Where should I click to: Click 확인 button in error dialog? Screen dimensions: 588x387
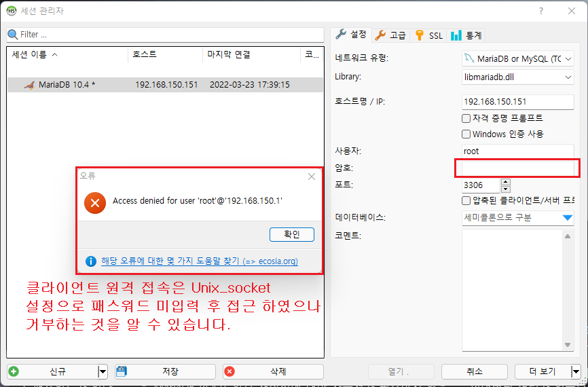292,235
